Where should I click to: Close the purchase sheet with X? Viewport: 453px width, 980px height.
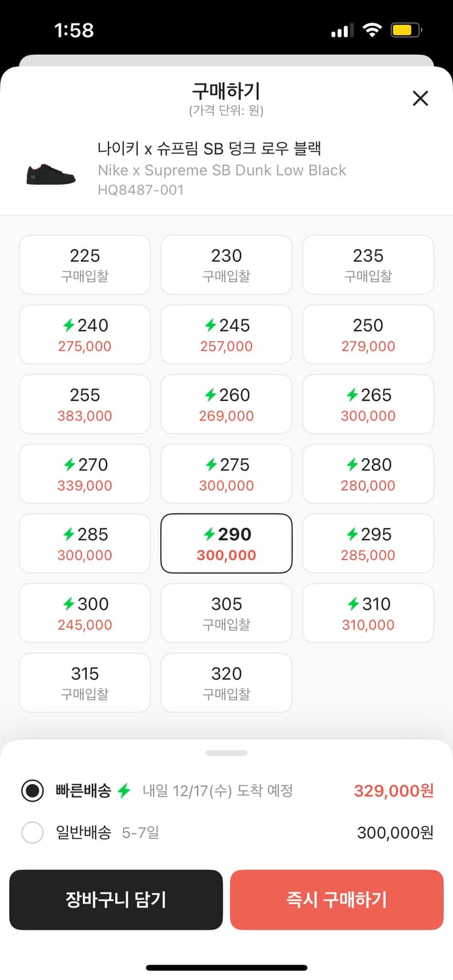point(420,99)
